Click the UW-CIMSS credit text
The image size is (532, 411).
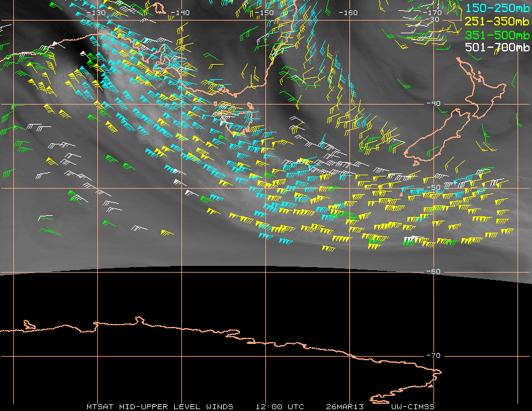412,407
